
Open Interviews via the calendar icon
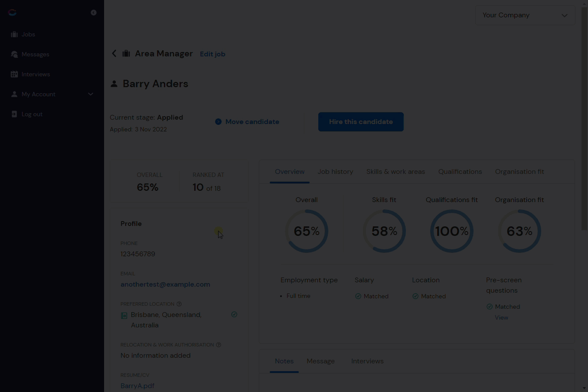[x=14, y=74]
